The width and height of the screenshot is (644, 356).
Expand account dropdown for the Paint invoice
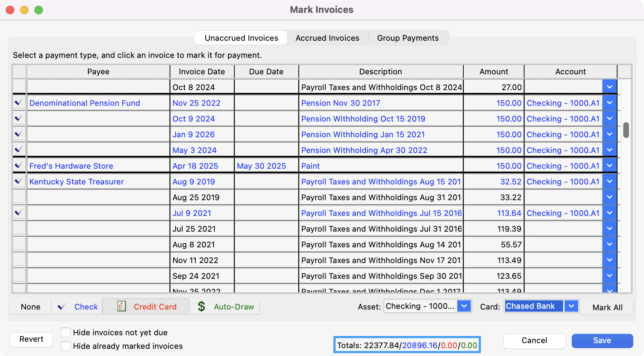610,166
